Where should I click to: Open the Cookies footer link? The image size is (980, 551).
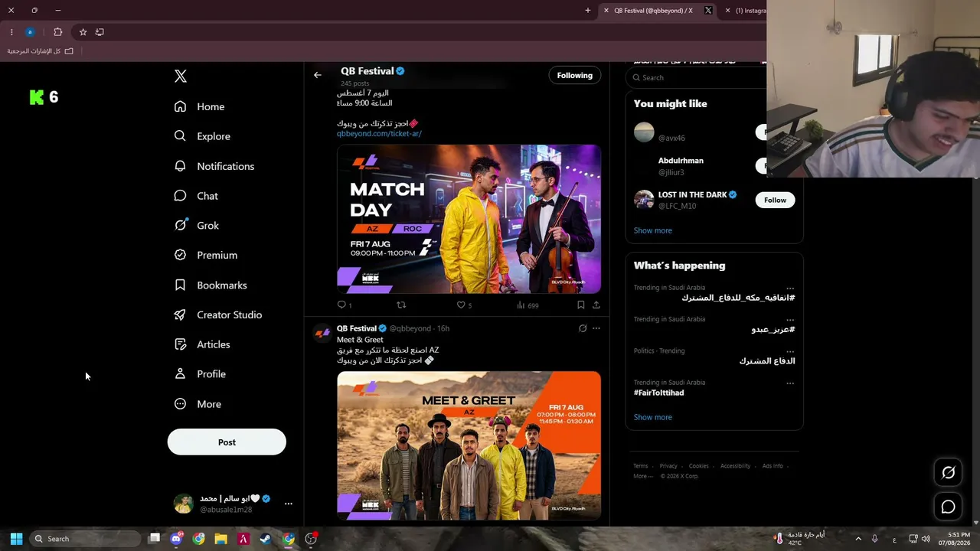[x=699, y=466]
